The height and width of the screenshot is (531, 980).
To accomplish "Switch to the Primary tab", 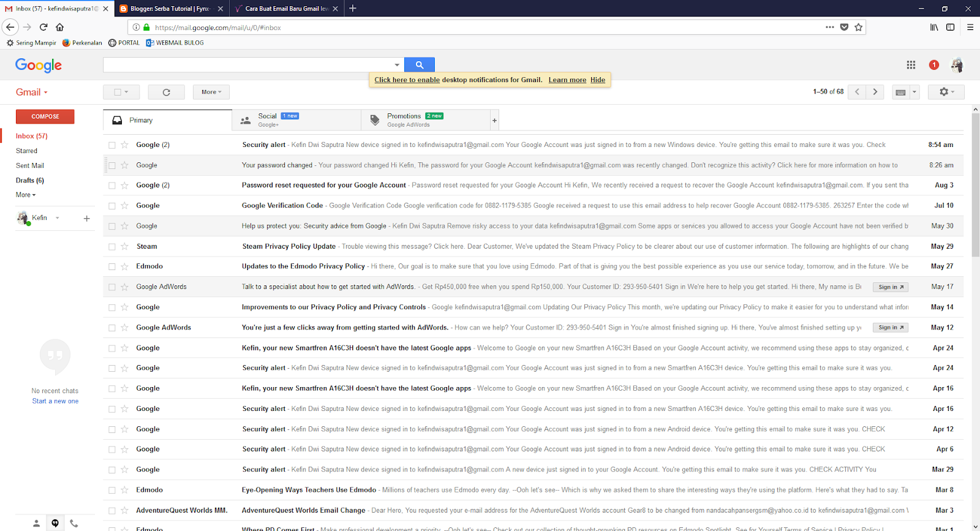I will [x=167, y=120].
